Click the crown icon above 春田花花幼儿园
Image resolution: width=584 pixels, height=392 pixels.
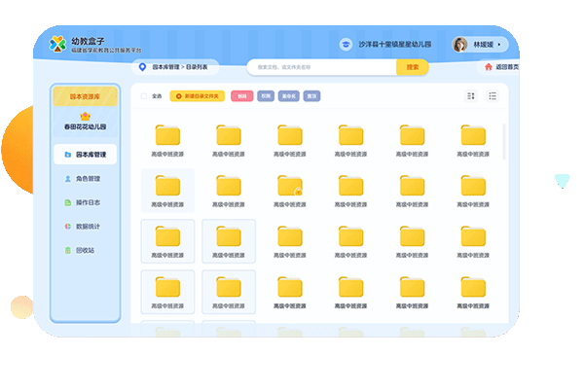pyautogui.click(x=85, y=116)
